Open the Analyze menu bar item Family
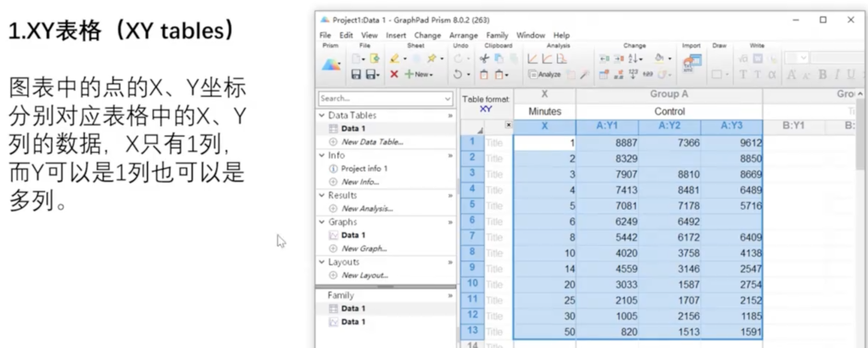The image size is (868, 348). (496, 35)
